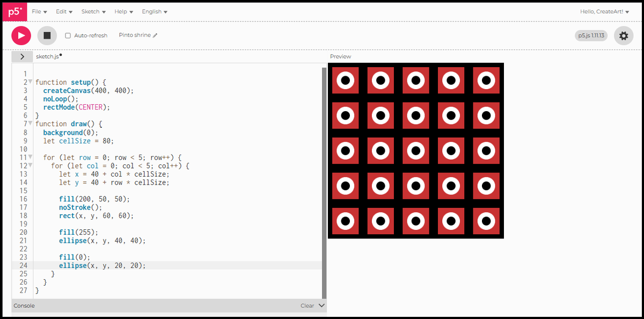Click the Pinto shrine sketch name
Viewport: 644px width, 319px height.
(135, 35)
